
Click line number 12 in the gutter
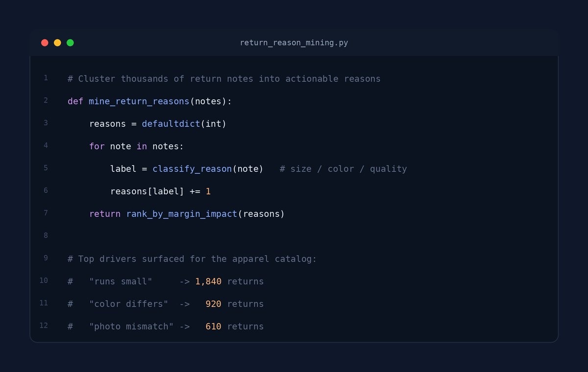(x=44, y=325)
